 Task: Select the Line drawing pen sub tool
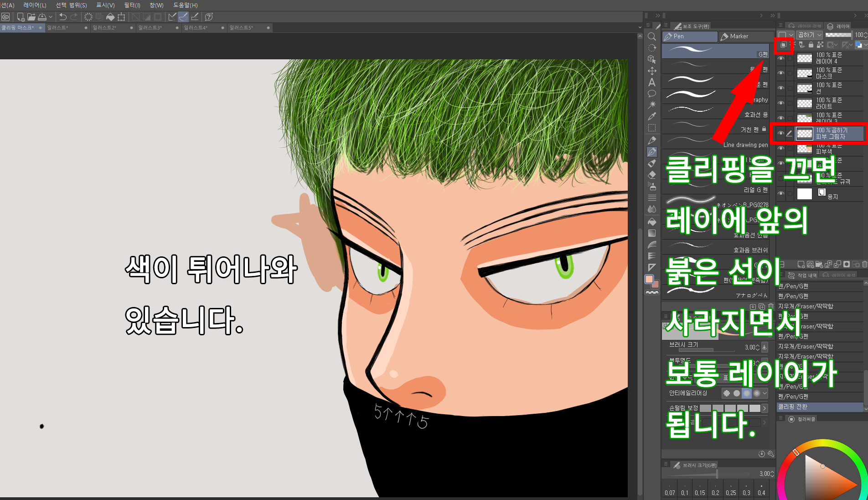[x=715, y=141]
